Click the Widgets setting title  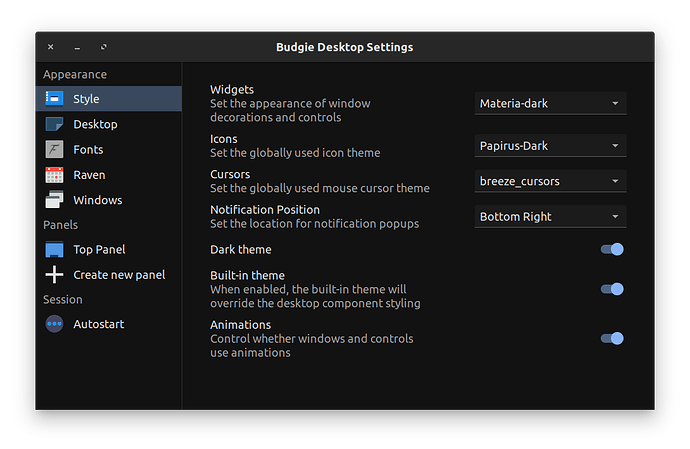pos(232,89)
